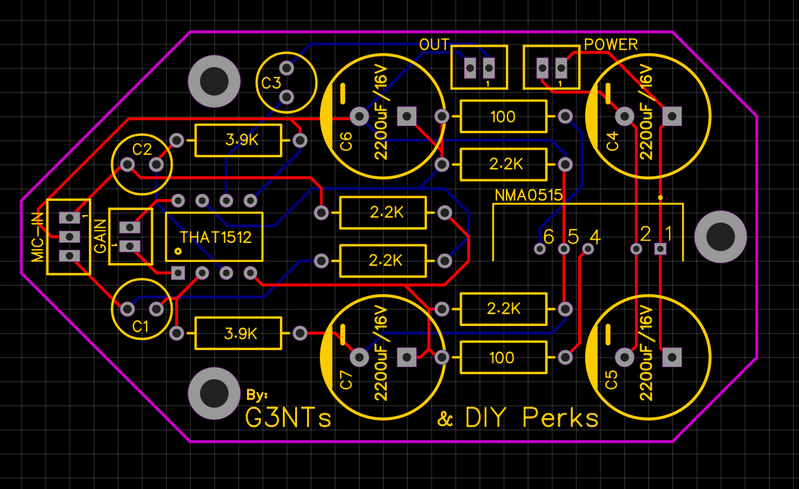The width and height of the screenshot is (799, 489).
Task: Select the GAIN header component
Action: pyautogui.click(x=129, y=237)
